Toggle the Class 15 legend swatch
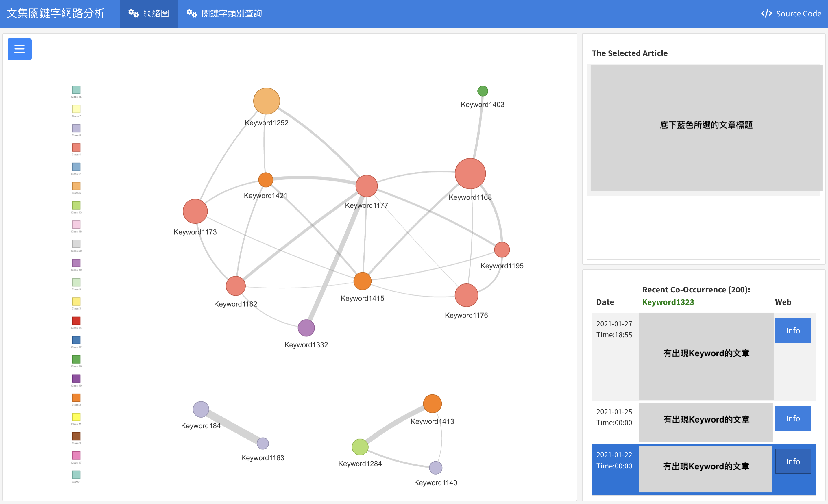 76,90
